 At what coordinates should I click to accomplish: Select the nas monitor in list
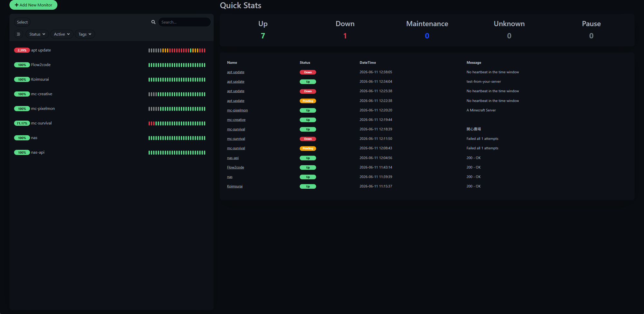(111, 138)
